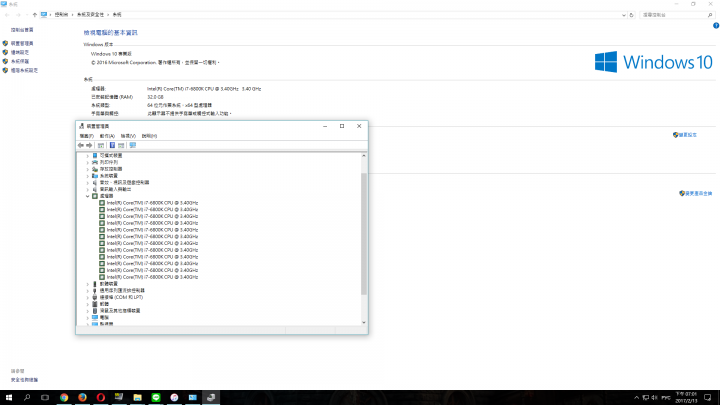Open the 檔案(F) menu in Device Manager
Screen dimensions: 720x405
[x=86, y=136]
